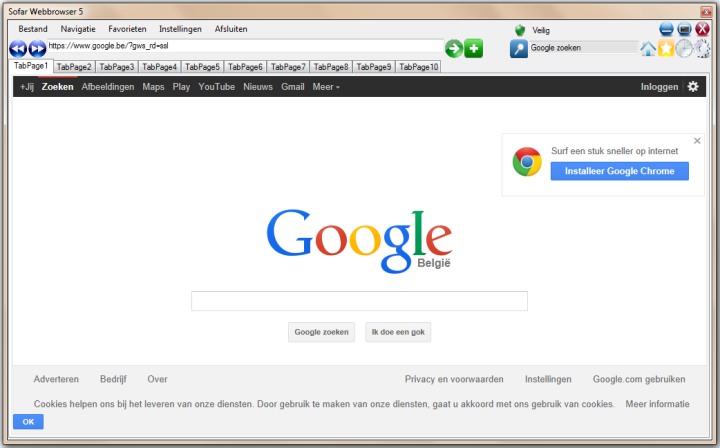
Task: Click the URL address bar
Action: (x=246, y=46)
